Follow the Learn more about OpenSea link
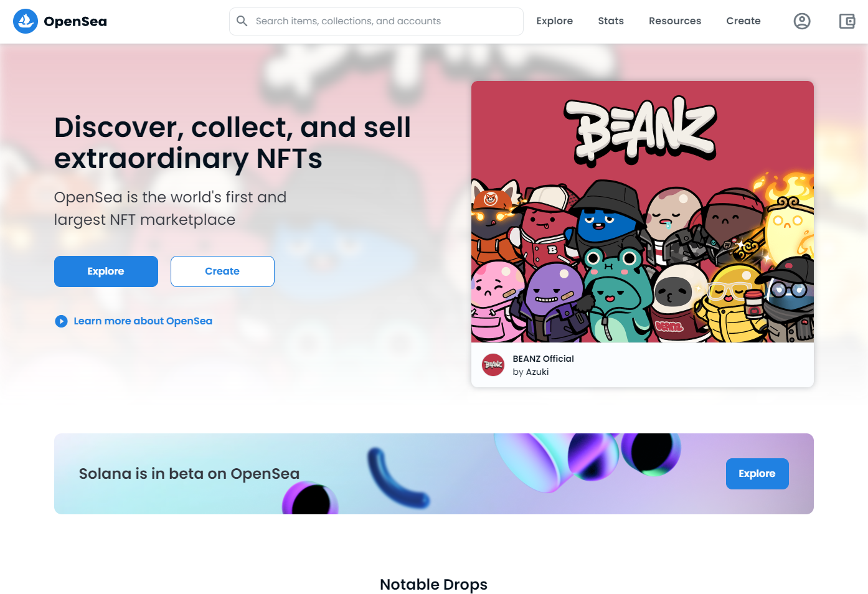This screenshot has width=868, height=594. click(143, 321)
